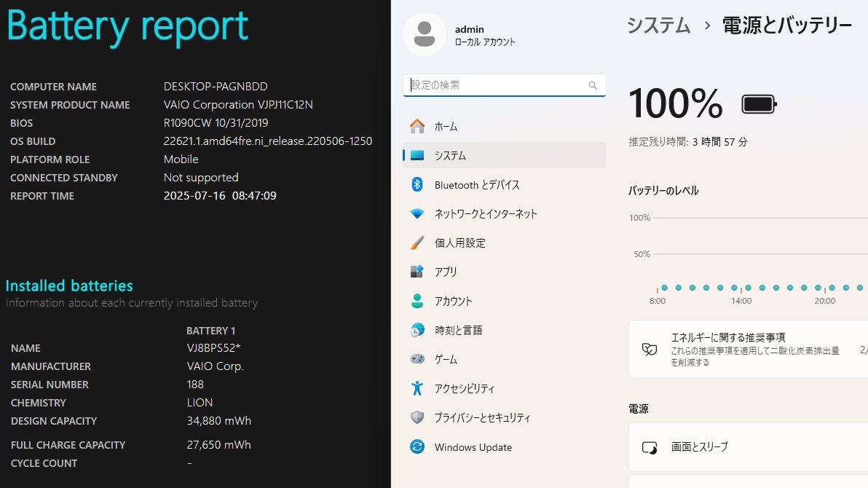Click the 電源とバッテリー page title
The image size is (868, 488).
click(787, 25)
